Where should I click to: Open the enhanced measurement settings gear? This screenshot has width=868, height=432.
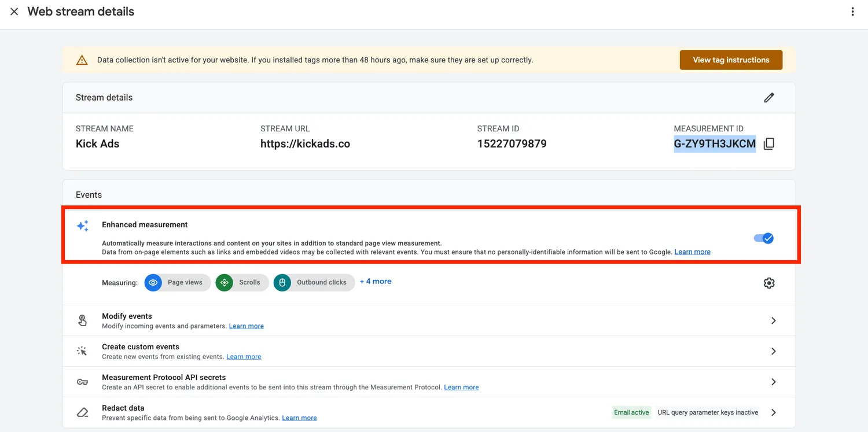768,283
